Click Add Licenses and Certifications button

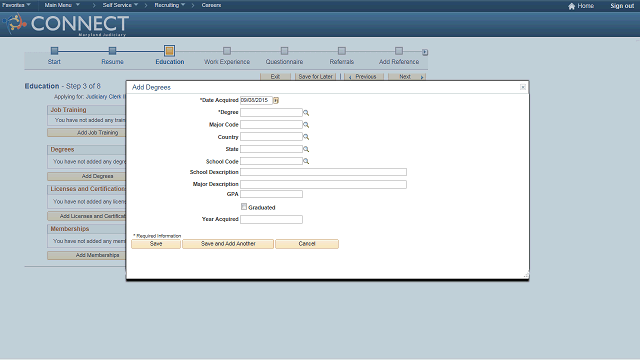tap(87, 216)
